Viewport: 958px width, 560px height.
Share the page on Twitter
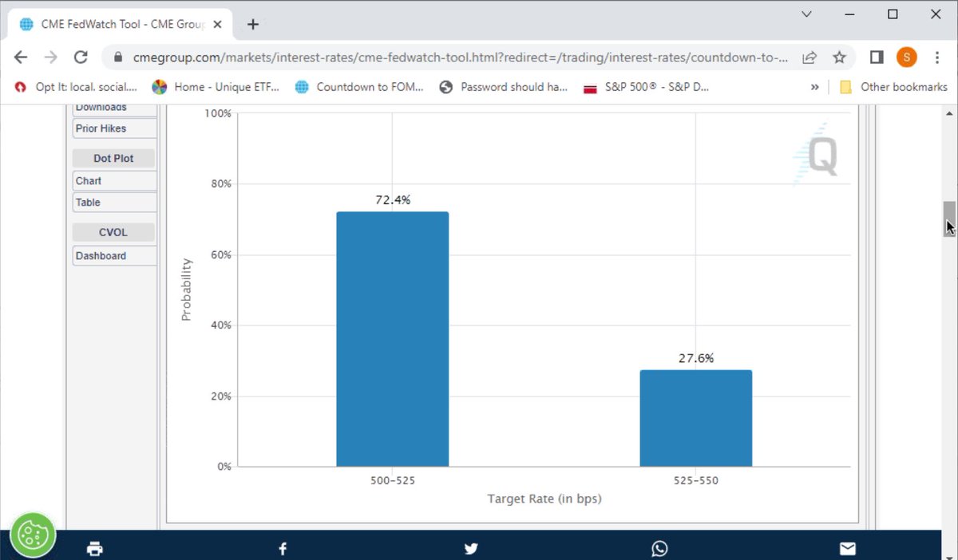(x=471, y=548)
